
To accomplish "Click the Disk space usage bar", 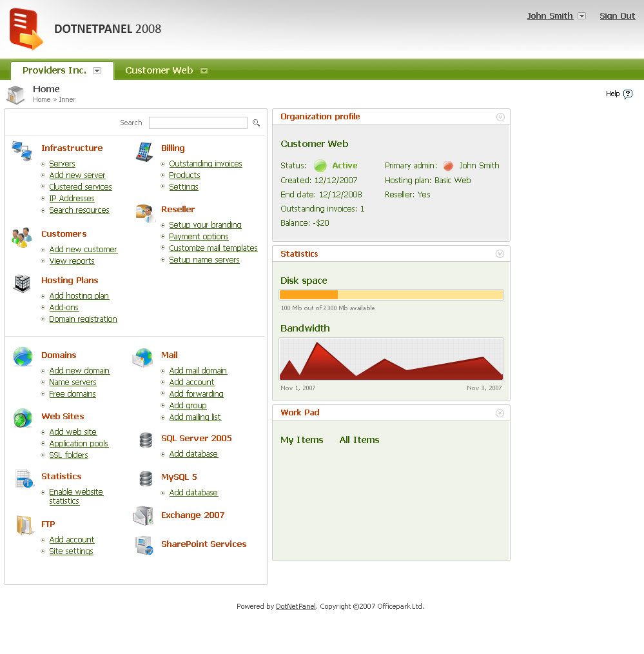I will coord(391,295).
